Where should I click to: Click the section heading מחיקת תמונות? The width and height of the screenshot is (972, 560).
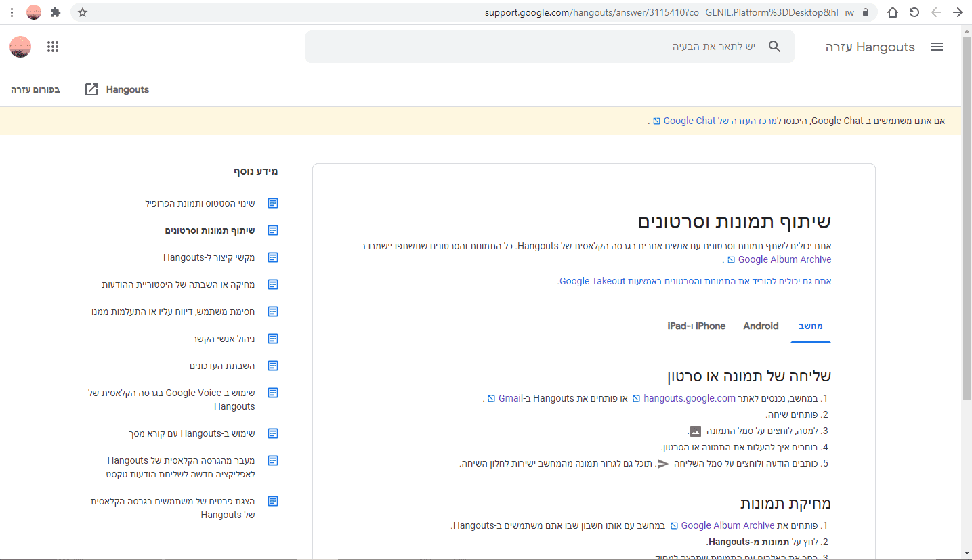785,503
